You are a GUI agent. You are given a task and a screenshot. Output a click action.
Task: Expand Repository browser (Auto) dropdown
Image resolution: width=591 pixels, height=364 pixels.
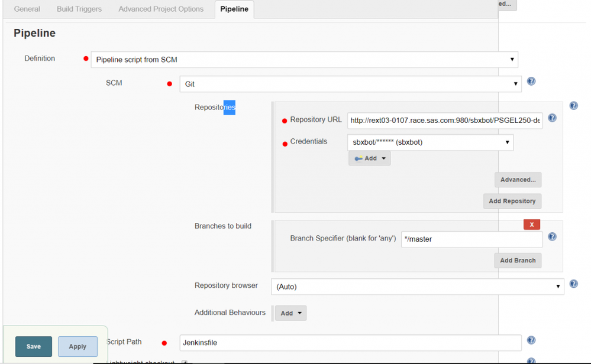(417, 287)
